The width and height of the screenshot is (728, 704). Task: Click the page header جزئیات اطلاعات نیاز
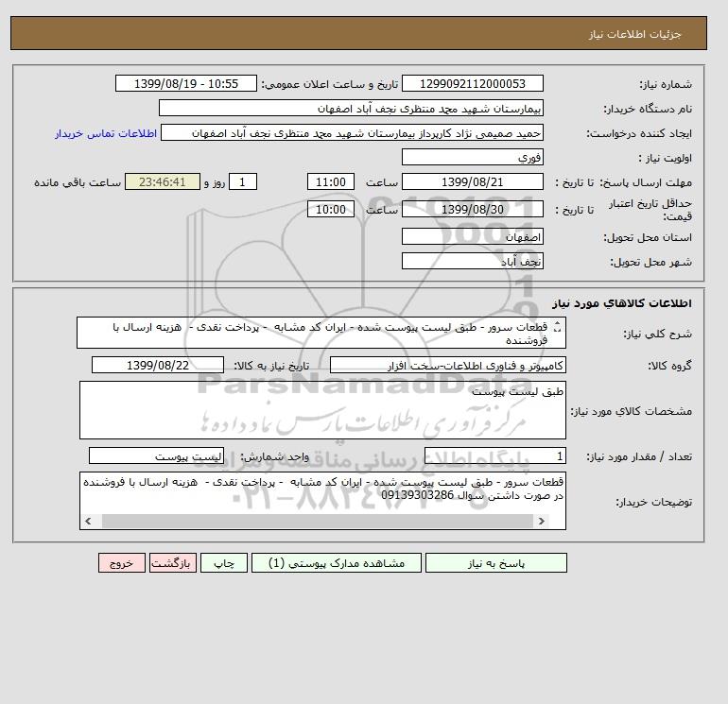[x=634, y=34]
